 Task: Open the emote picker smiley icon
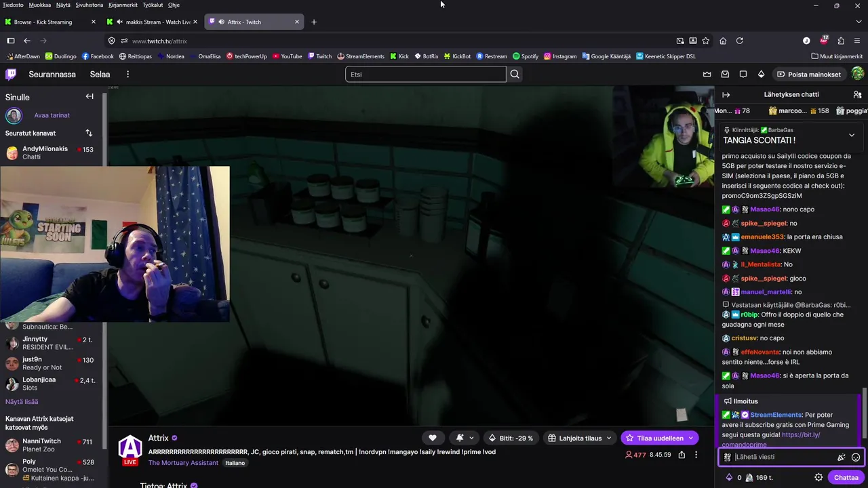(x=856, y=457)
